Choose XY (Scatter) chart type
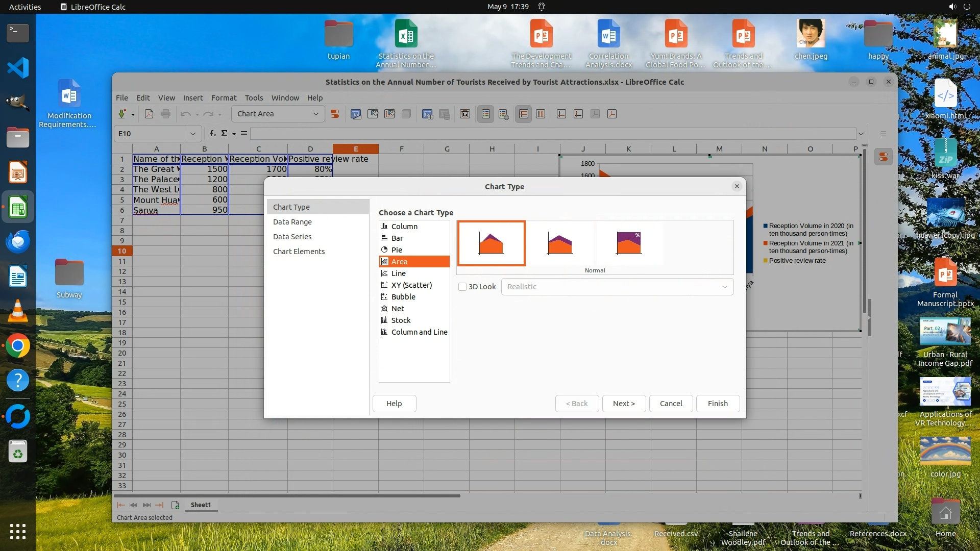Image resolution: width=980 pixels, height=551 pixels. [411, 285]
